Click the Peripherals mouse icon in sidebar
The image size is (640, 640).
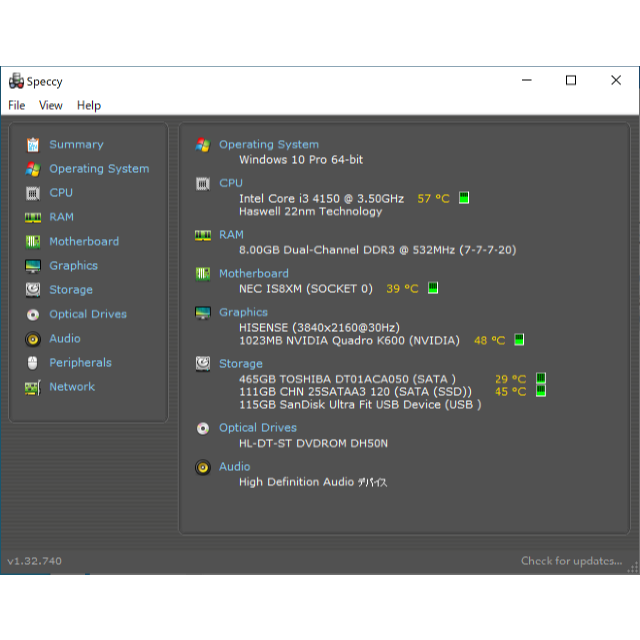tap(33, 363)
